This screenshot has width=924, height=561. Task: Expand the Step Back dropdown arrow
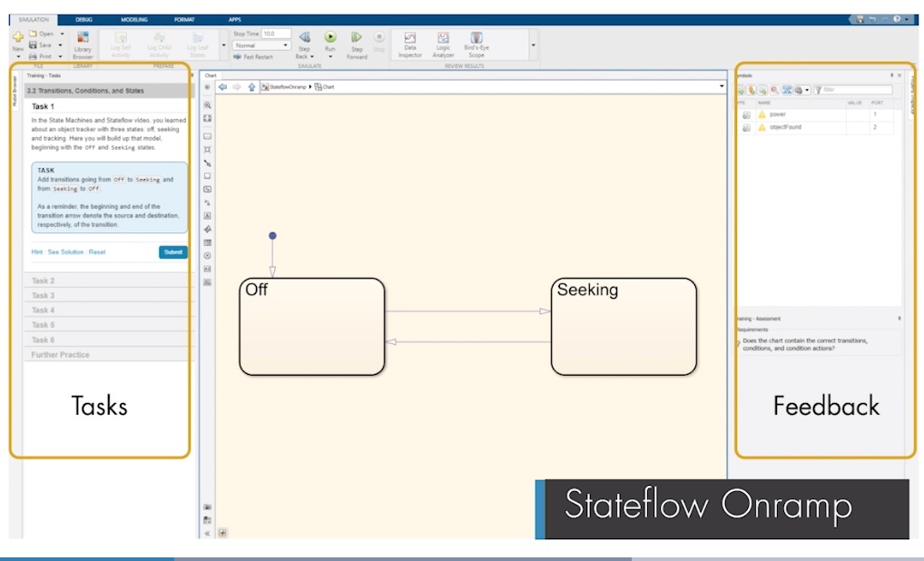pyautogui.click(x=312, y=56)
